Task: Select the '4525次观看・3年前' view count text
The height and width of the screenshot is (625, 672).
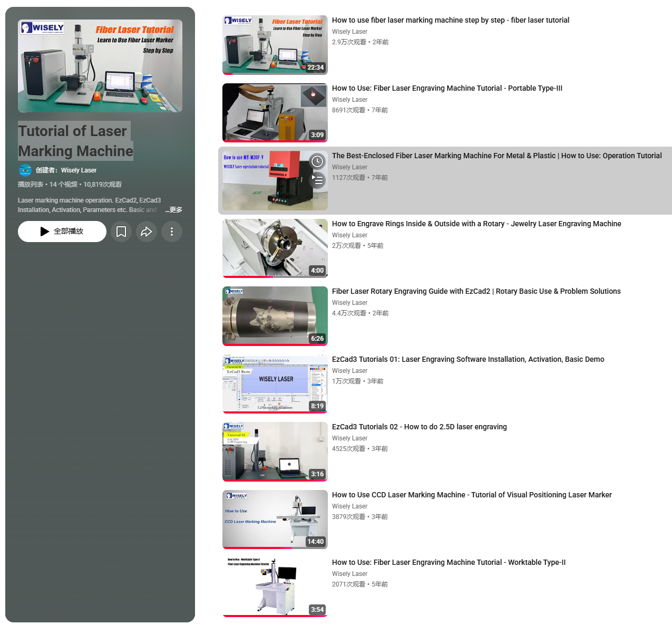Action: (x=360, y=449)
